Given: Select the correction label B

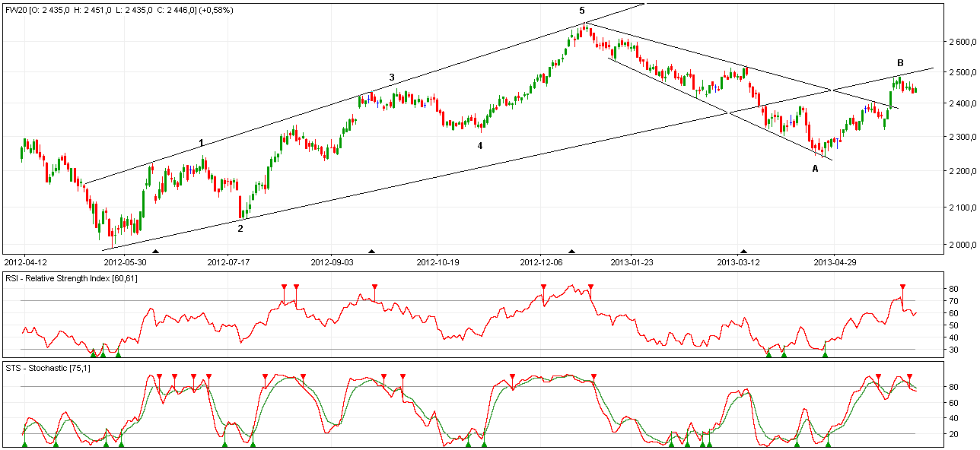Looking at the screenshot, I should (x=900, y=62).
